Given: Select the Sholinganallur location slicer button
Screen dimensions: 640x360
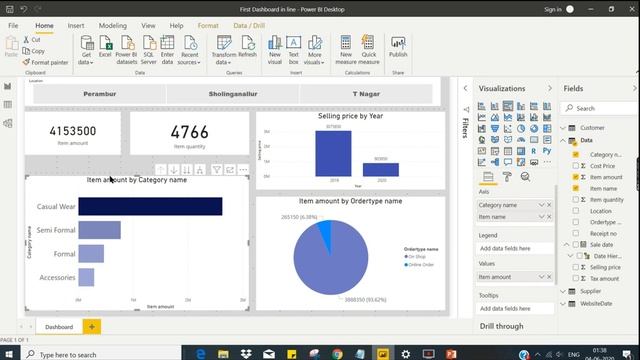Looking at the screenshot, I should point(233,94).
